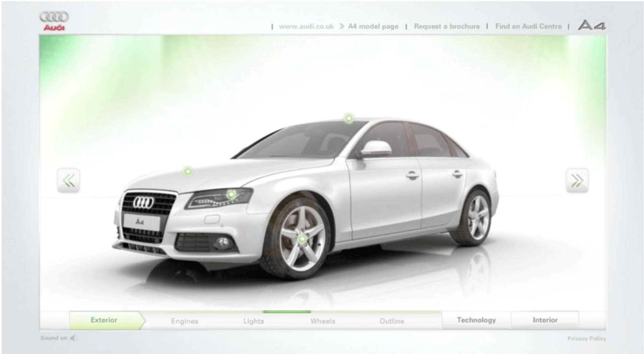Click the green hotspot on the roof
The width and height of the screenshot is (644, 354).
click(x=349, y=118)
